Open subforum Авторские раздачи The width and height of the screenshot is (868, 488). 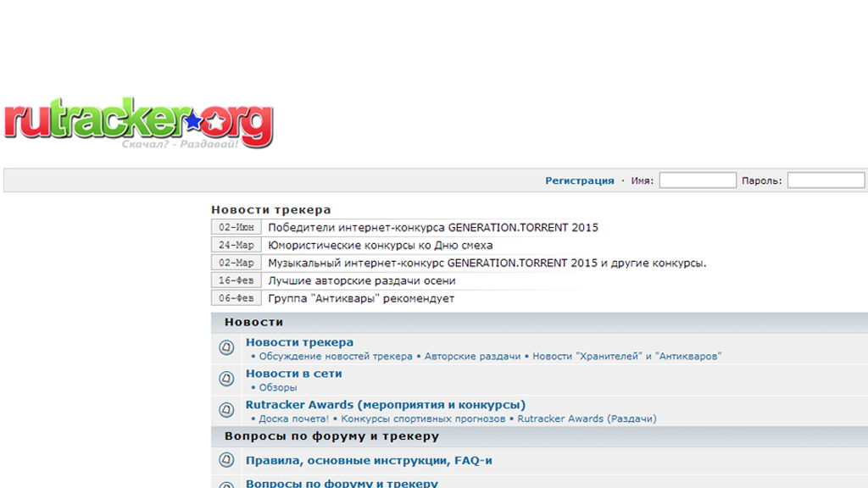(x=472, y=357)
